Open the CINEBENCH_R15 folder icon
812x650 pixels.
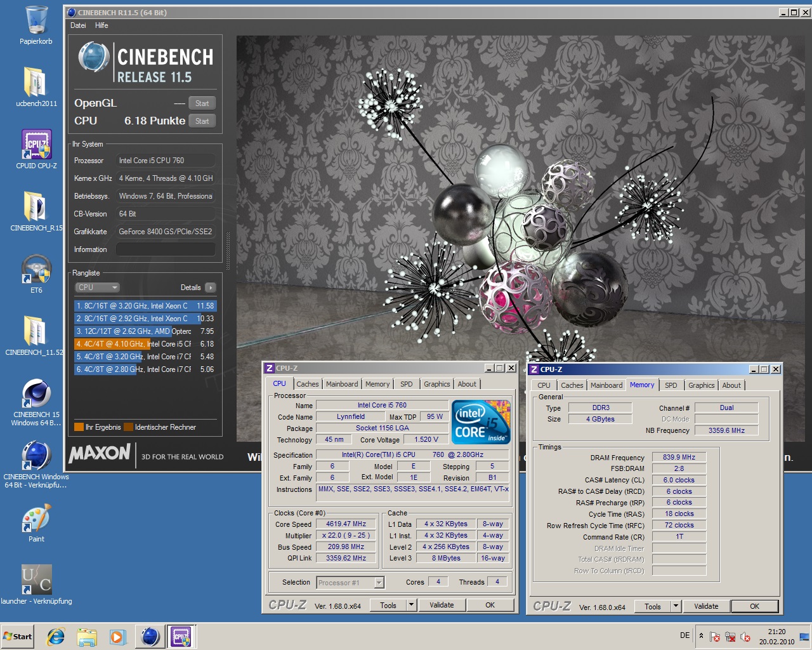point(36,206)
